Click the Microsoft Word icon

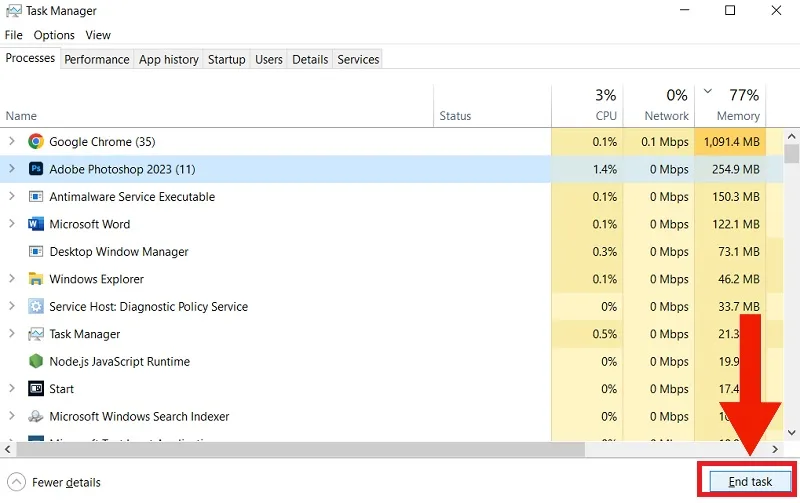pyautogui.click(x=36, y=224)
